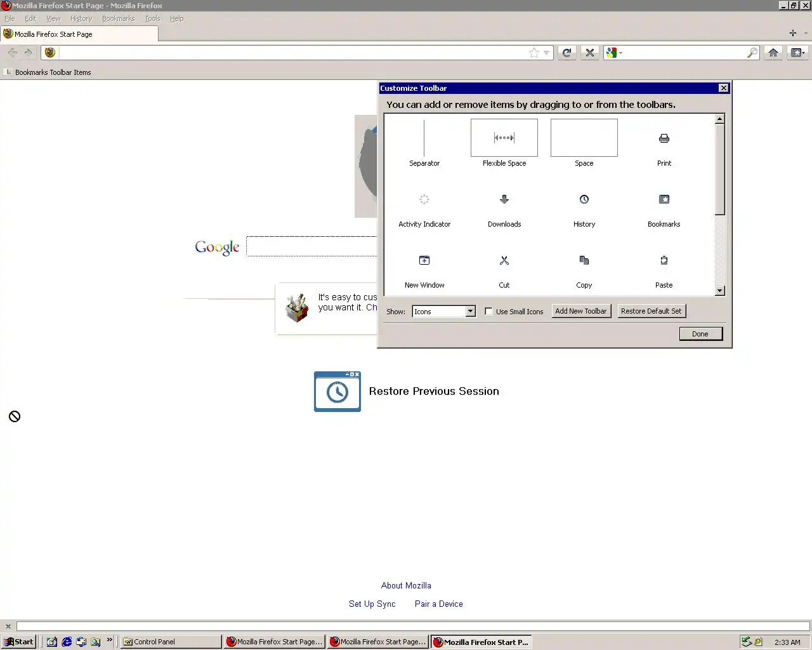Switch to Control Panel in taskbar
Image resolution: width=812 pixels, height=650 pixels.
[x=171, y=642]
